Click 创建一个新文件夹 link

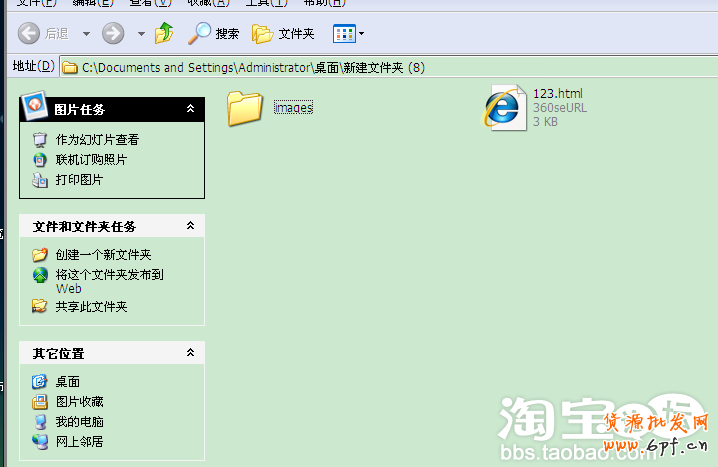pos(103,255)
